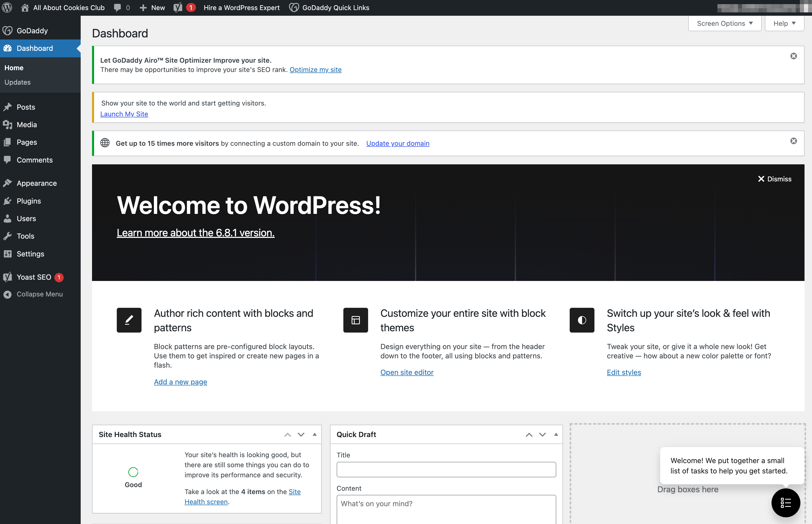Click the Appearance paintbrush icon
The height and width of the screenshot is (524, 812).
[x=7, y=183]
